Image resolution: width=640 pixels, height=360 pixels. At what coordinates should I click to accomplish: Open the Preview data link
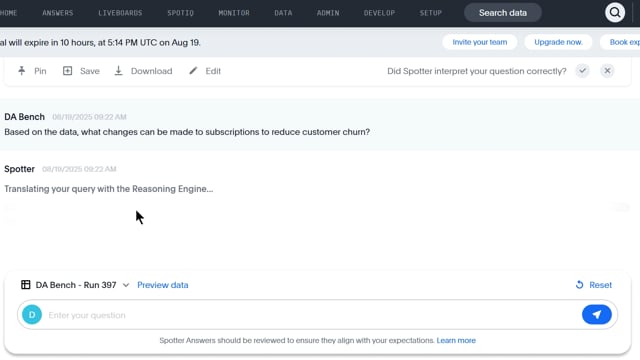tap(162, 285)
